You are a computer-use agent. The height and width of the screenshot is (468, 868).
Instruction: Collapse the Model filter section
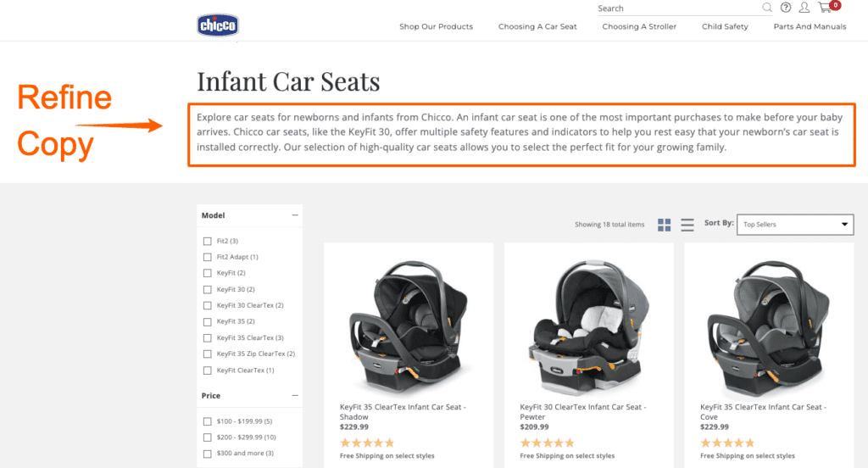coord(295,214)
